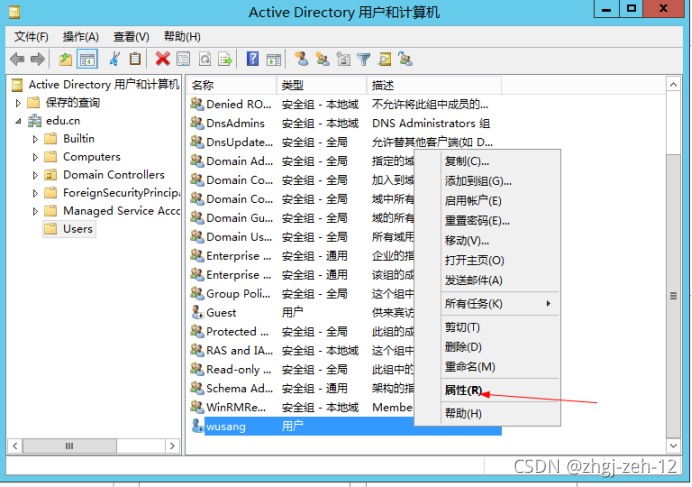Sort by the 名称 column header
The width and height of the screenshot is (692, 487).
(232, 85)
